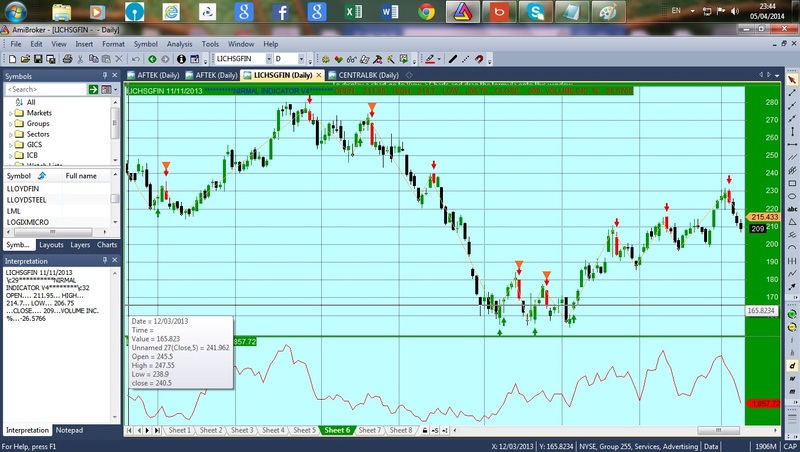Switch to the Notepad tab
Image resolution: width=800 pixels, height=452 pixels.
coord(69,430)
